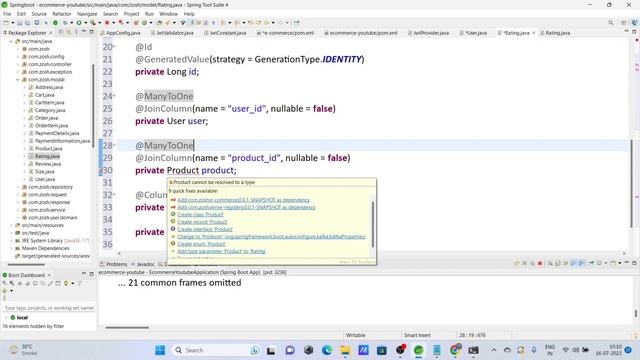Viewport: 640px width, 360px height.
Task: Click quick fix Create enum 'Product'
Action: click(x=202, y=244)
